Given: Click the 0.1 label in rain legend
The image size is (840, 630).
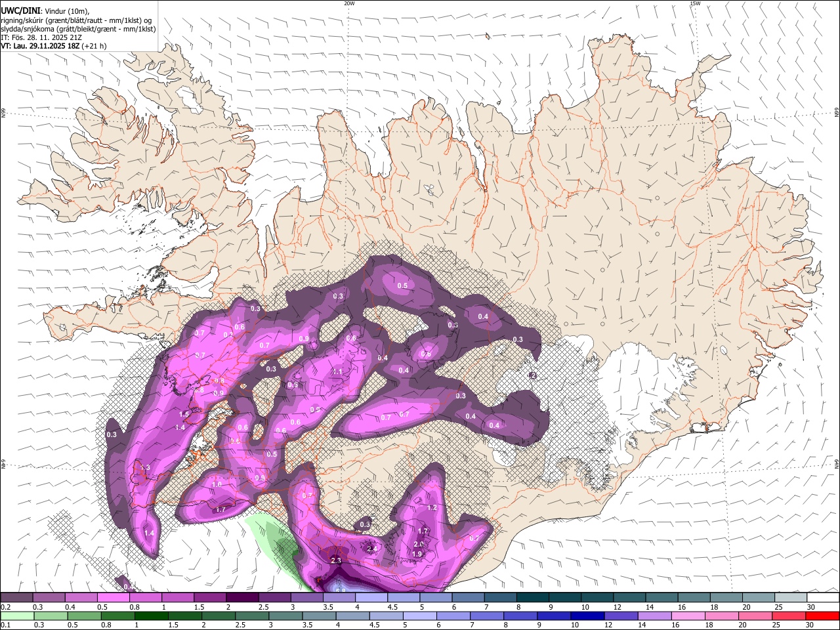Looking at the screenshot, I should pos(5,625).
